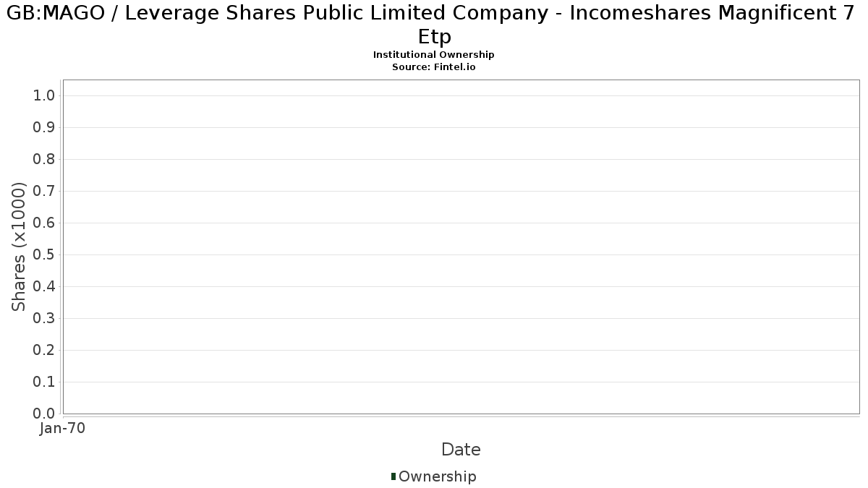Click the Shares (x1000) y-axis title
The width and height of the screenshot is (868, 488).
click(20, 247)
